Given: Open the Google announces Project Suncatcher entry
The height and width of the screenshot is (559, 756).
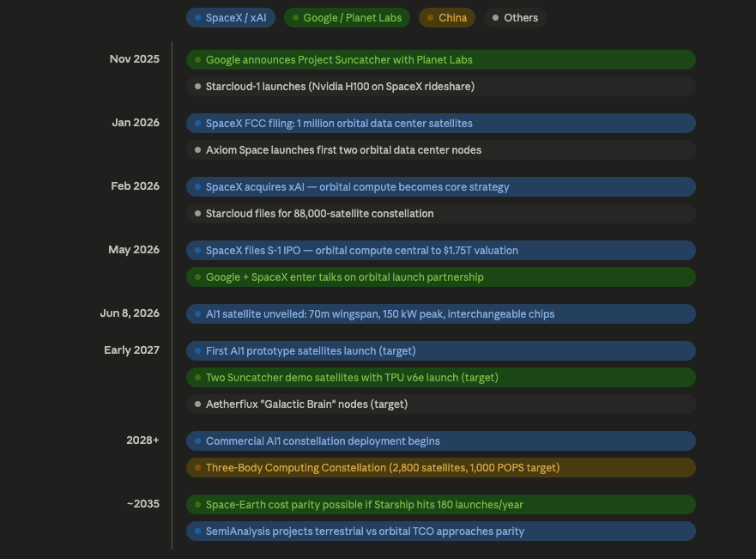Looking at the screenshot, I should [x=441, y=60].
